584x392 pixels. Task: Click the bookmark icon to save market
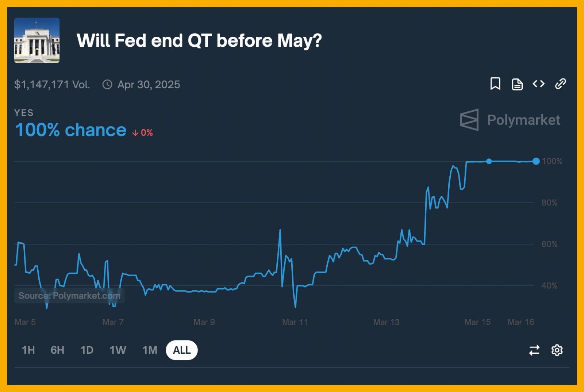(495, 84)
